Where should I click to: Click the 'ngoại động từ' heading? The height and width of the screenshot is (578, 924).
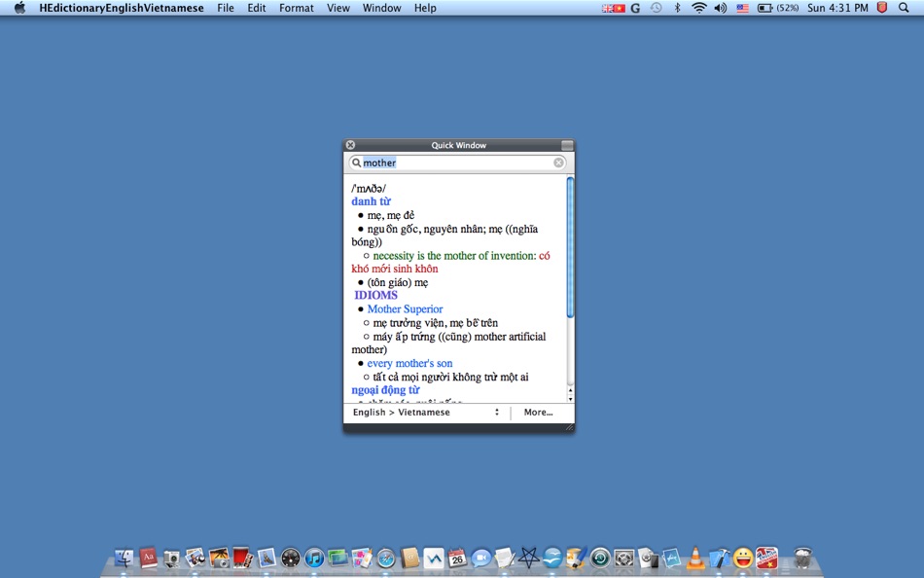(385, 390)
